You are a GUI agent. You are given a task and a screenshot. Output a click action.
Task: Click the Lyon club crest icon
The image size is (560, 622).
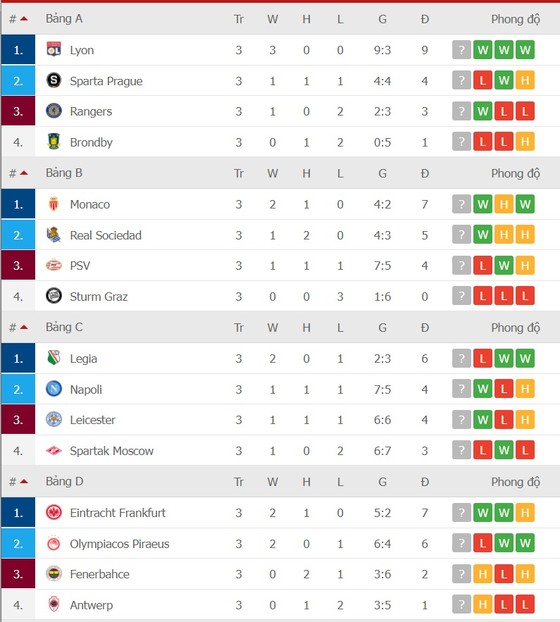54,50
